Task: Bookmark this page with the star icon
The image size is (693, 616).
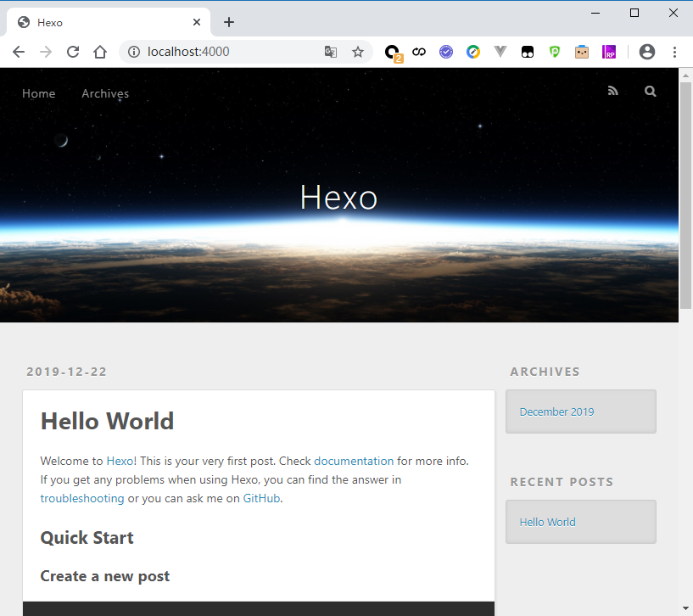Action: click(x=358, y=52)
